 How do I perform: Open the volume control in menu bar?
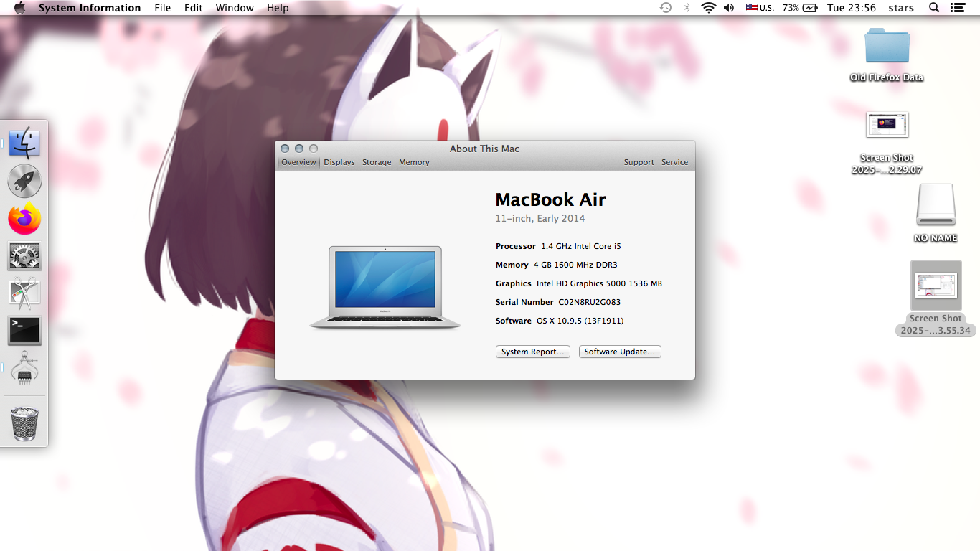[x=728, y=8]
